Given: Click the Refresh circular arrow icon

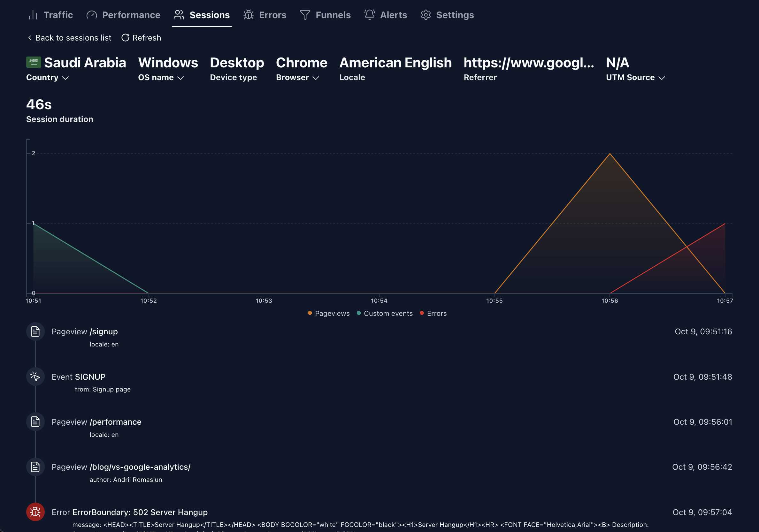Looking at the screenshot, I should pyautogui.click(x=125, y=38).
